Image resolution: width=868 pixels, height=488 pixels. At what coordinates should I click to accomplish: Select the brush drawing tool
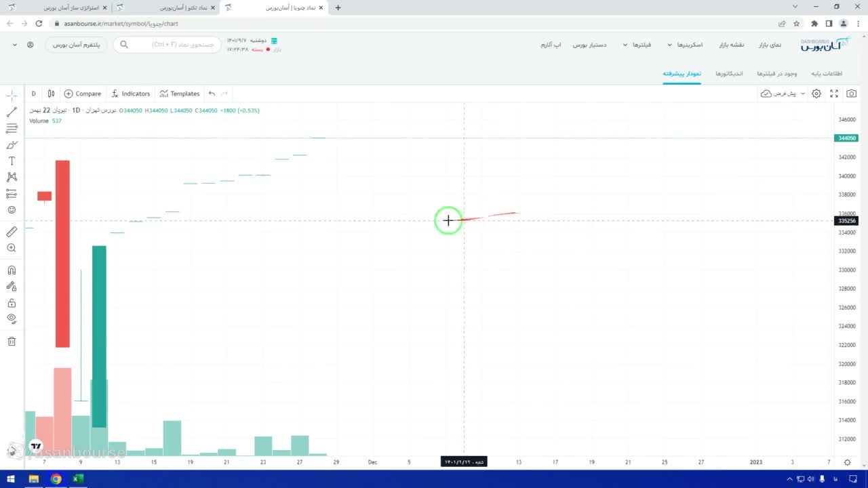pos(12,145)
